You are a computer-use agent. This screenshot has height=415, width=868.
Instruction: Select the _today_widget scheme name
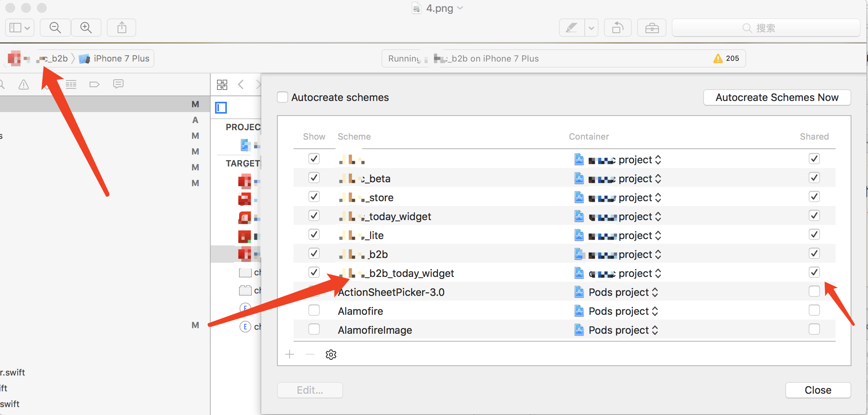click(x=385, y=217)
